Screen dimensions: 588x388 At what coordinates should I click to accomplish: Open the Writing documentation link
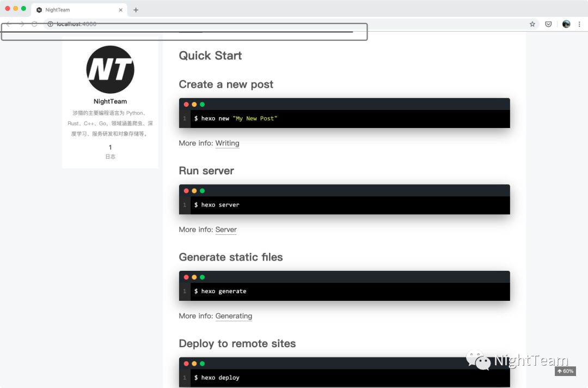[227, 143]
